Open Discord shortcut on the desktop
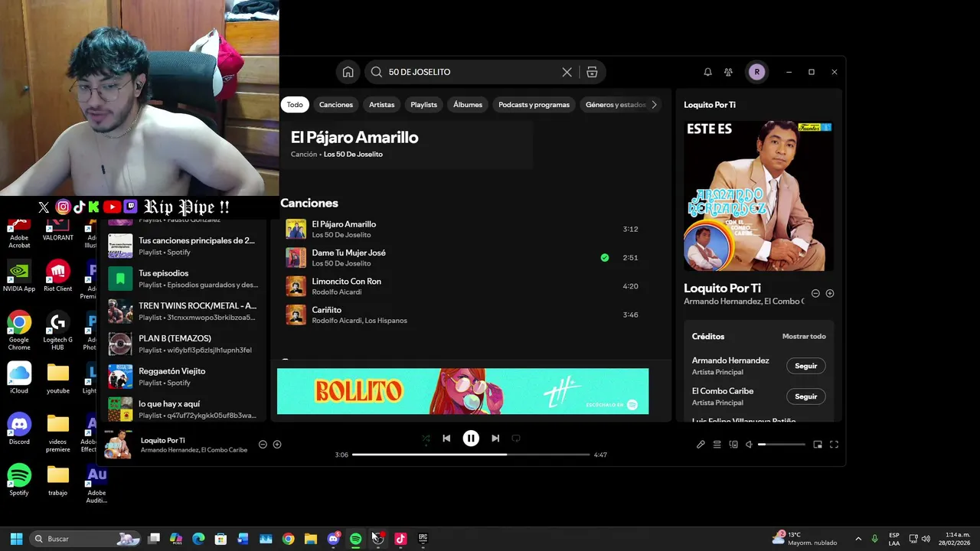 19,429
